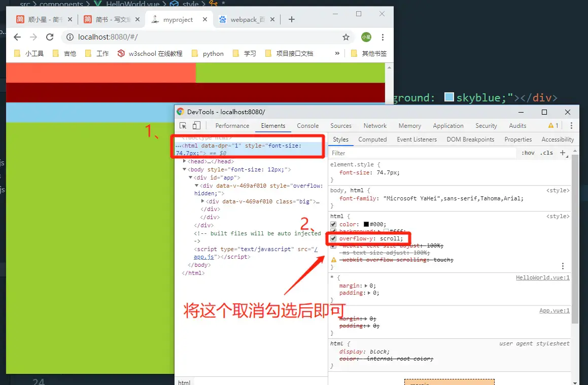The image size is (588, 385).
Task: Collapse the overflow hidden div node
Action: (196, 186)
